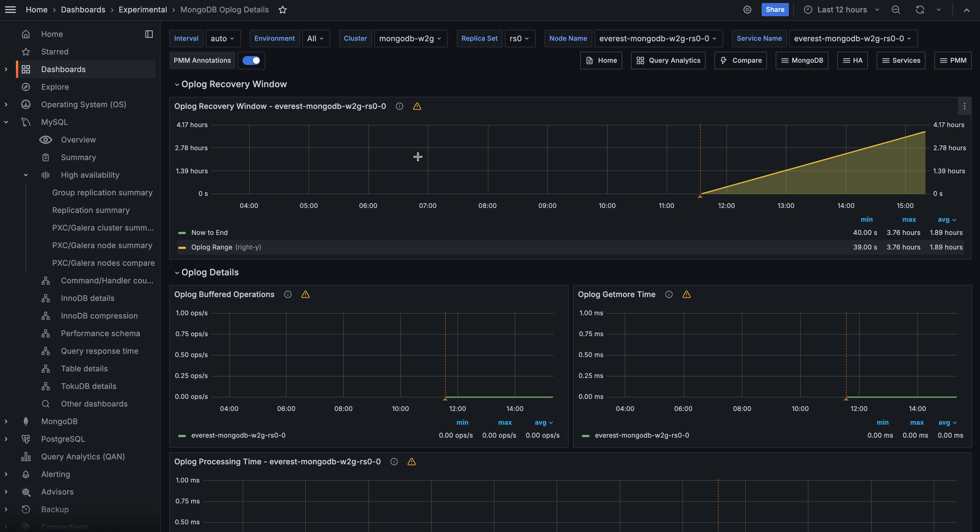The image size is (980, 532).
Task: Open the Cluster mongodb-w2g dropdown
Action: [411, 39]
